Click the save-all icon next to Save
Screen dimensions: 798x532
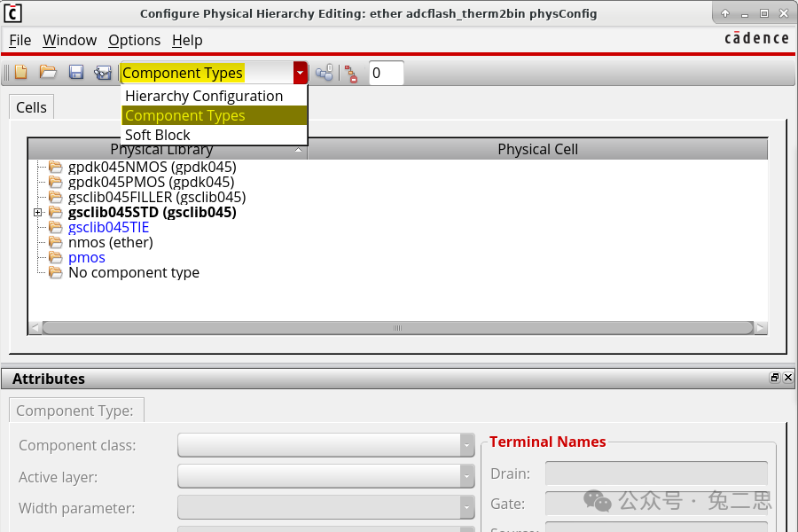[x=103, y=73]
